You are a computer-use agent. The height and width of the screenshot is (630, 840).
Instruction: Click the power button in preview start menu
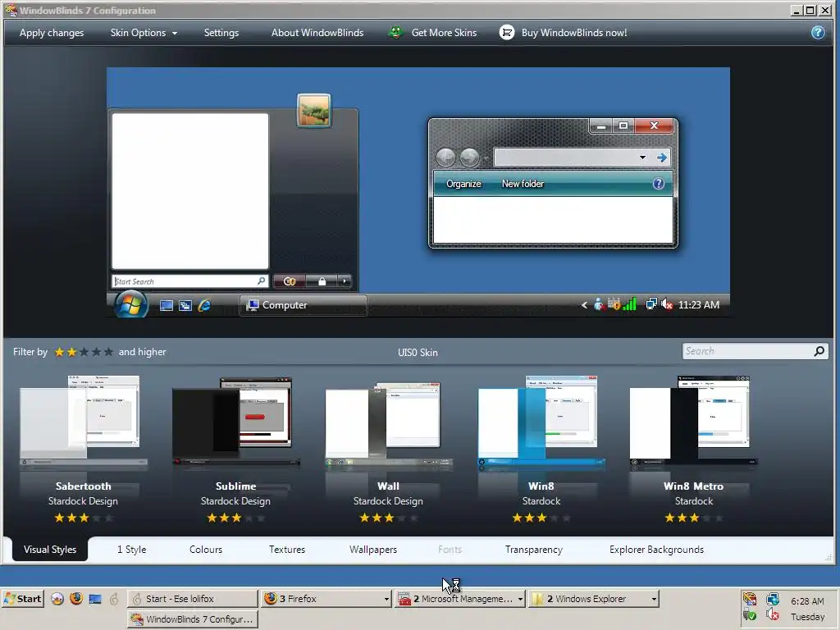click(x=290, y=281)
